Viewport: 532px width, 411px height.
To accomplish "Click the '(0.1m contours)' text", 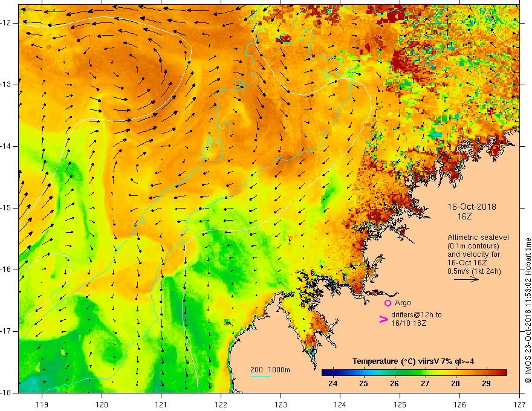I will tap(473, 246).
